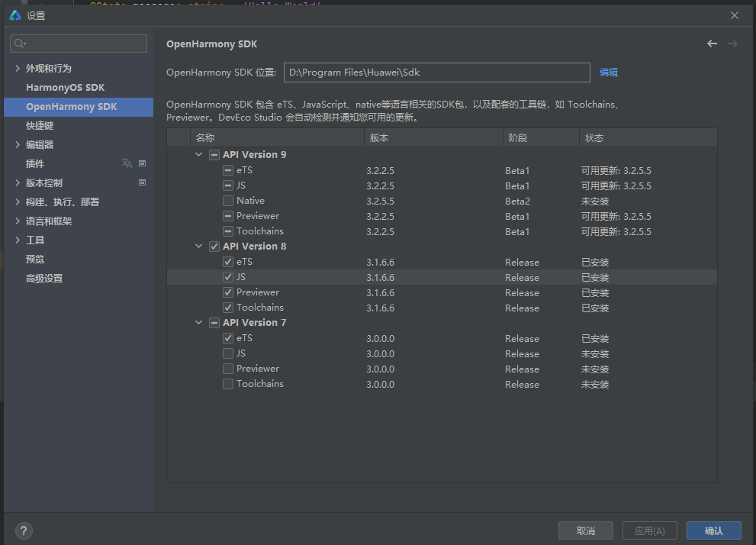Open the 插件 settings page

click(79, 163)
